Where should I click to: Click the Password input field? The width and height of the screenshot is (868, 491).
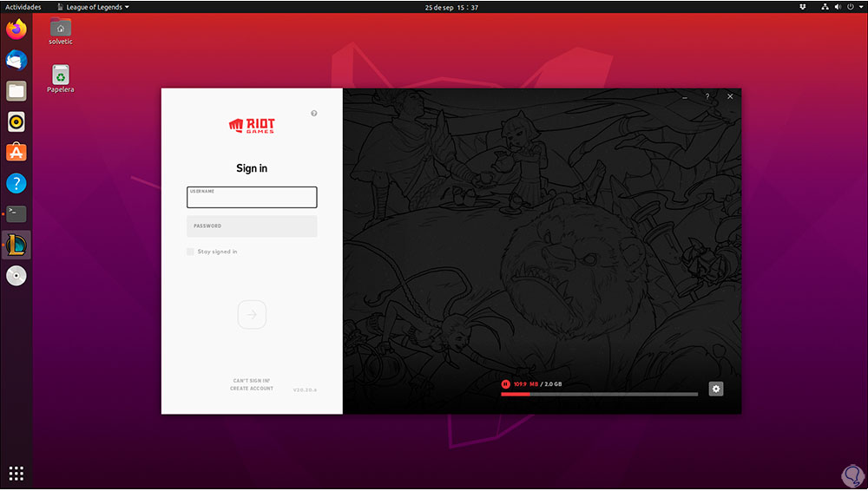pyautogui.click(x=252, y=226)
